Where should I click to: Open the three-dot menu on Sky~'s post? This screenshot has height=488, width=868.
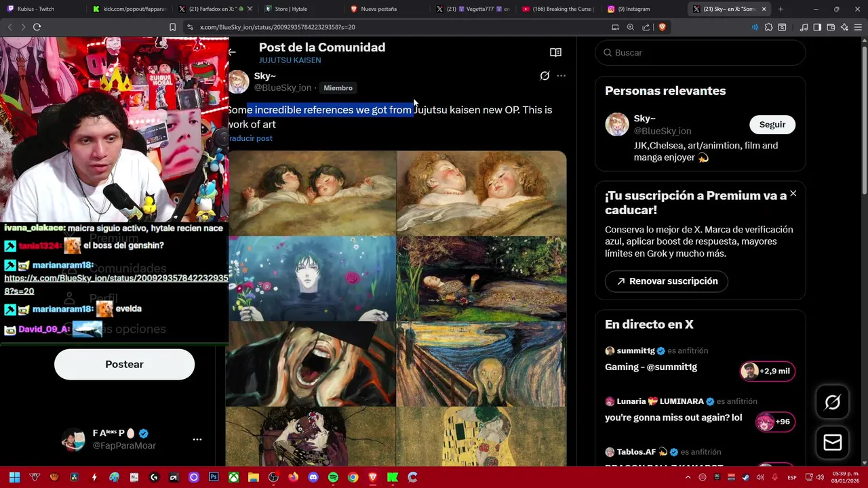561,76
